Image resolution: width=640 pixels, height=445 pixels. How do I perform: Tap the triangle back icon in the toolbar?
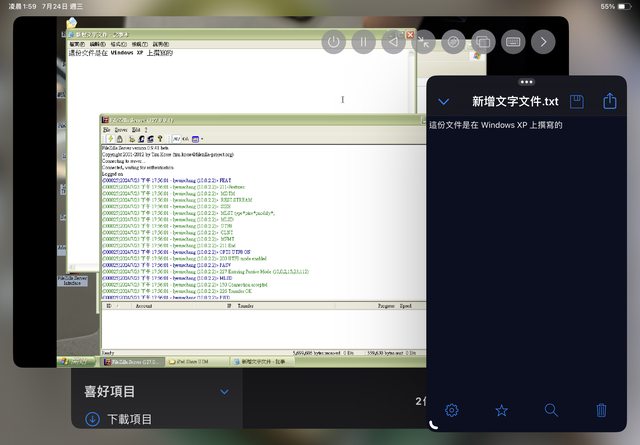click(x=393, y=42)
